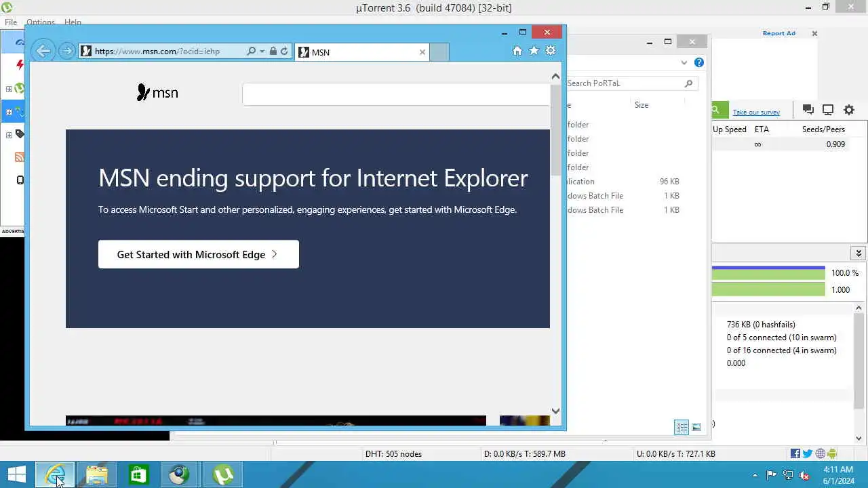The image size is (868, 488).
Task: Open a new tab in Internet Explorer
Action: pyautogui.click(x=439, y=52)
